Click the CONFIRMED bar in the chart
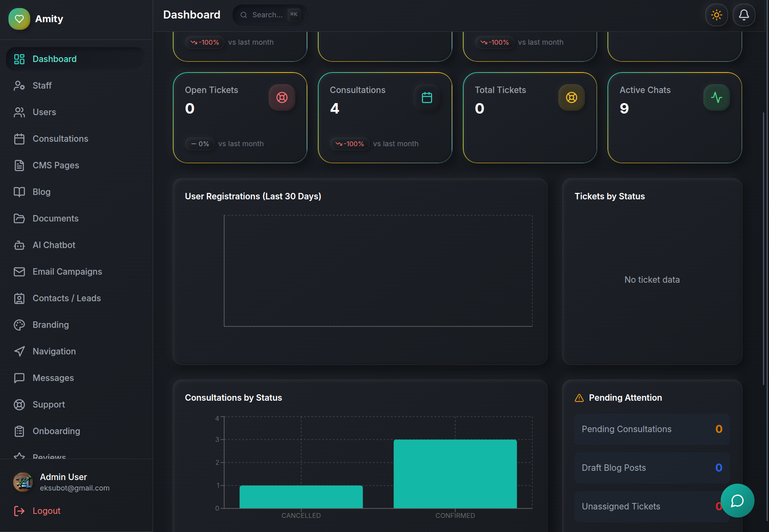 455,474
